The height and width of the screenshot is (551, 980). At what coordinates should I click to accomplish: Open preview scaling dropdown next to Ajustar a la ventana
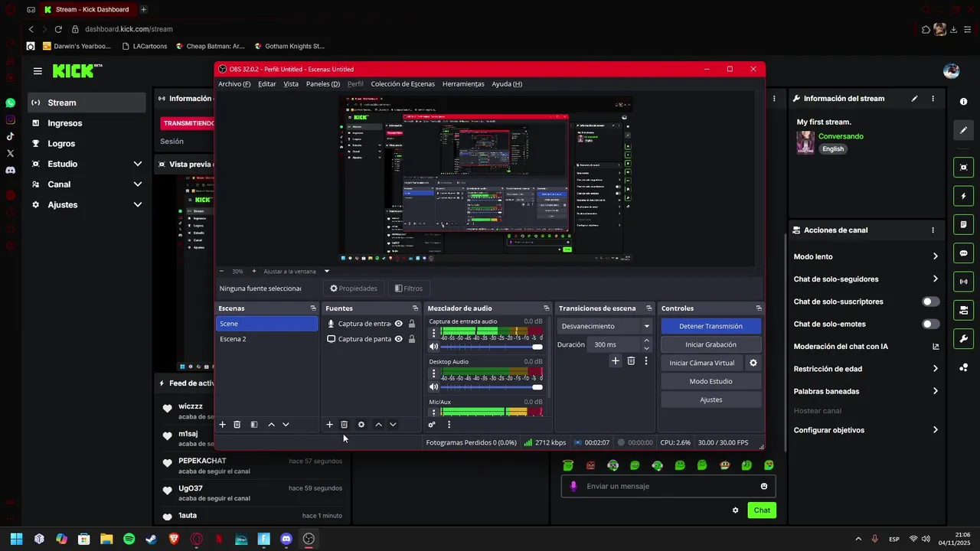(327, 271)
